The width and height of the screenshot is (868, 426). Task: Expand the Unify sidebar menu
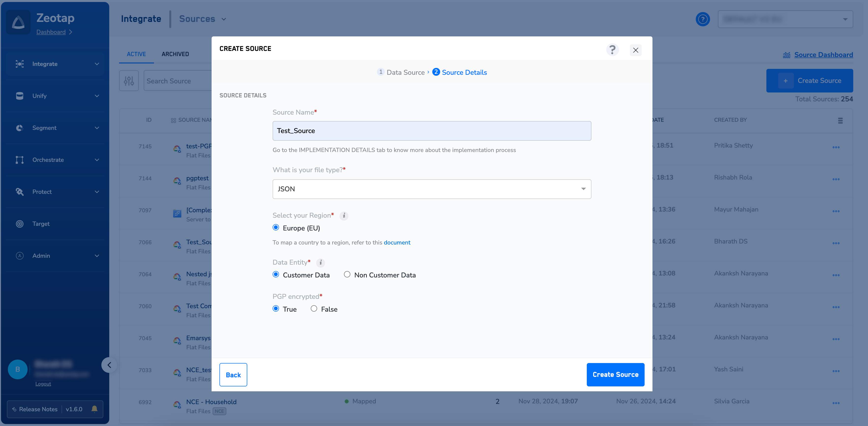[55, 96]
